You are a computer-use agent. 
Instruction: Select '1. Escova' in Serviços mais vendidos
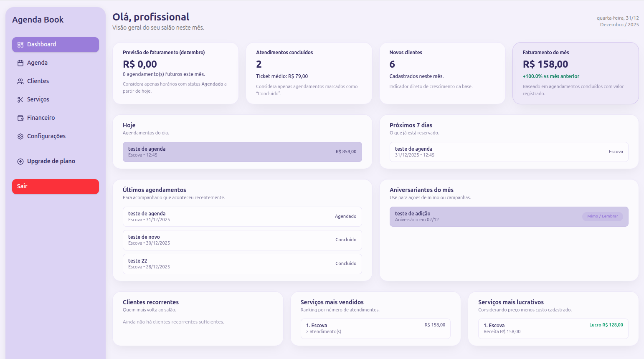pyautogui.click(x=375, y=329)
